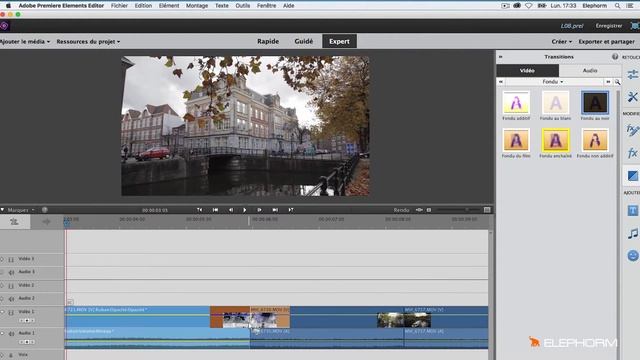Step forward one frame
This screenshot has width=640, height=360.
click(259, 210)
